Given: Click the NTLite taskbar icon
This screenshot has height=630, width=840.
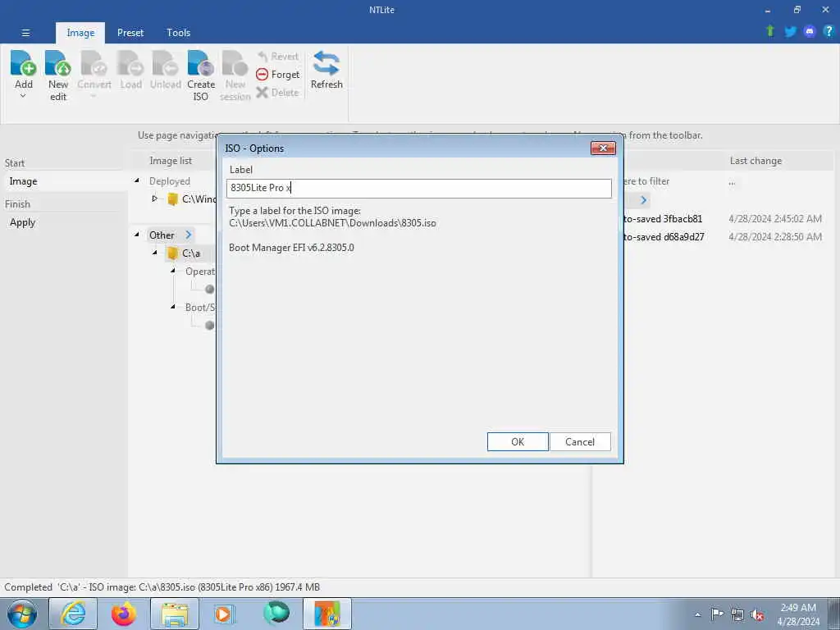Looking at the screenshot, I should click(327, 614).
